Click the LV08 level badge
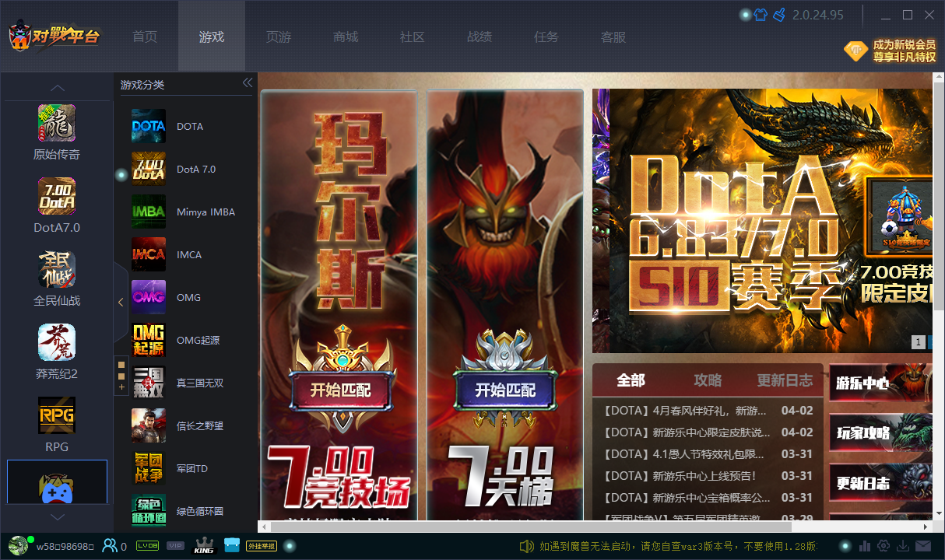Viewport: 945px width, 560px height. click(x=148, y=546)
